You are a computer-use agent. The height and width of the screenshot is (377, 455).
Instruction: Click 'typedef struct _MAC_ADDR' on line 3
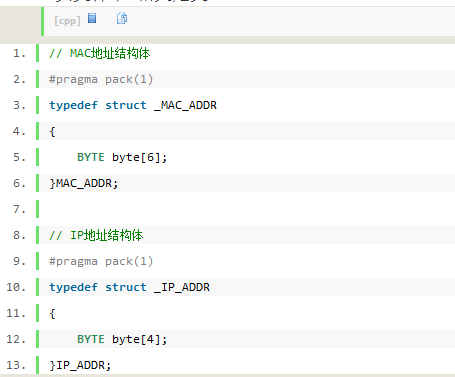pos(133,105)
